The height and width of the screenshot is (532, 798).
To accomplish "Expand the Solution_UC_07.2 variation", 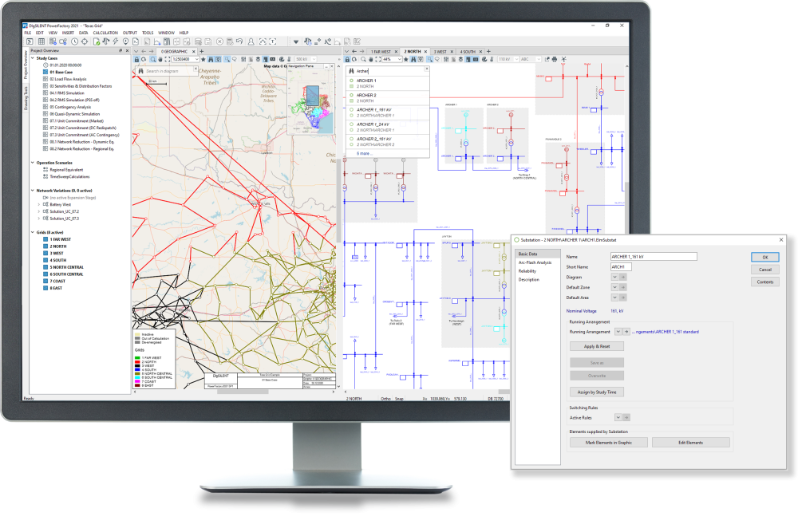I will [x=38, y=211].
